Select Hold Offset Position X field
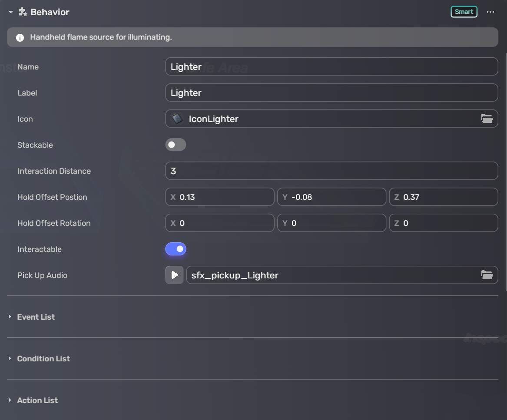 pos(224,197)
